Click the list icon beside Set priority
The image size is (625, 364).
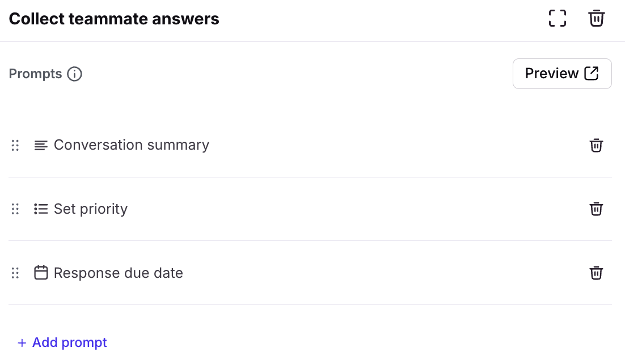tap(41, 209)
